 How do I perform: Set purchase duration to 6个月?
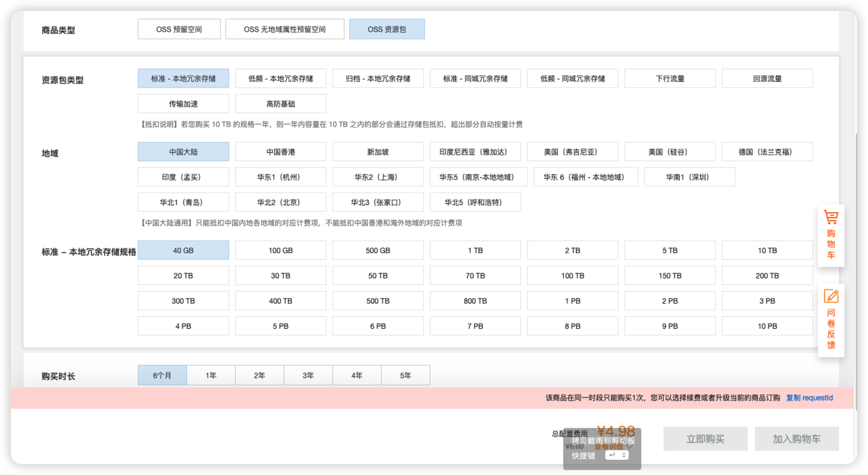(162, 375)
